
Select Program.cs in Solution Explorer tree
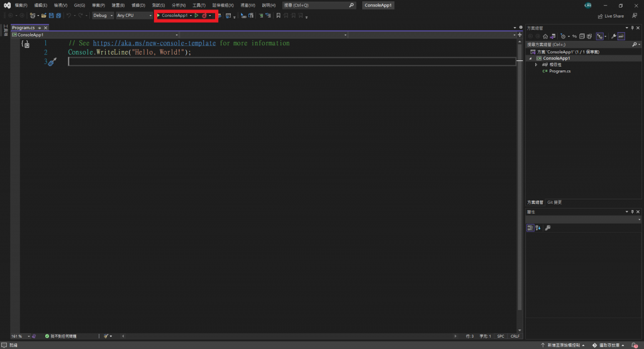coord(560,72)
